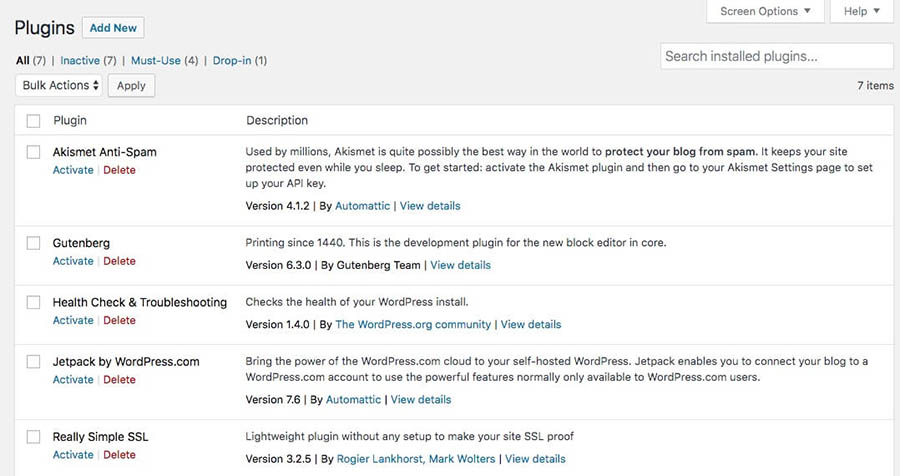900x476 pixels.
Task: Focus the Search installed plugins field
Action: point(777,56)
